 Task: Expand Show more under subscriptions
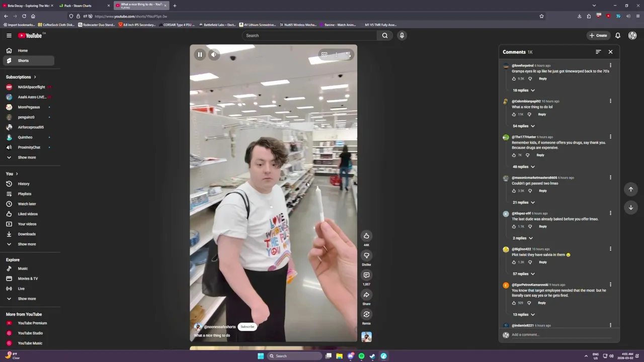point(28,157)
